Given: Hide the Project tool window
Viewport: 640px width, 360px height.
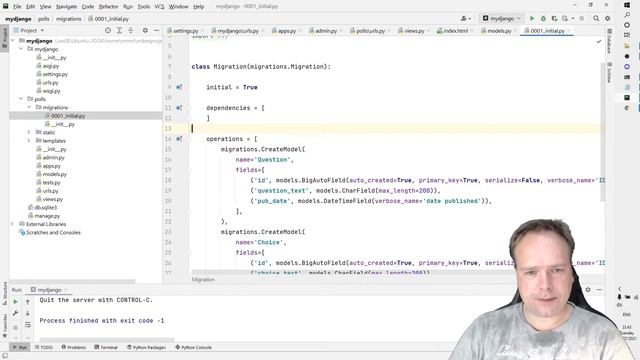Looking at the screenshot, I should pos(156,30).
